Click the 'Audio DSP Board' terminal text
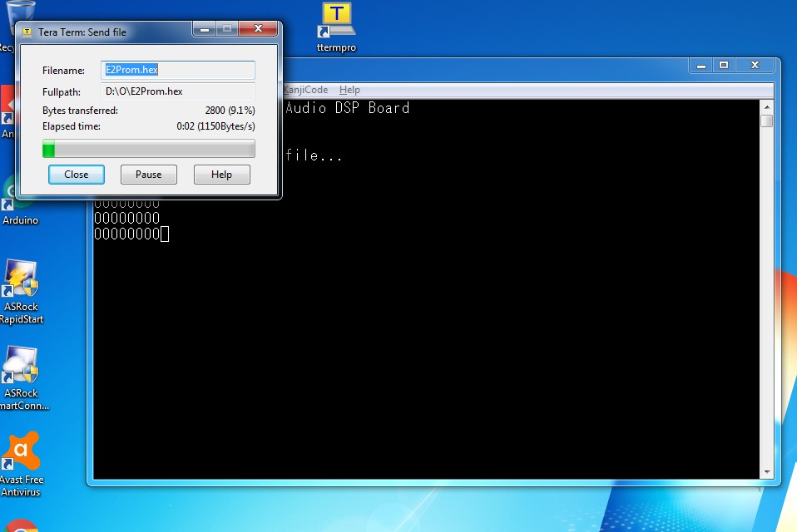This screenshot has width=797, height=532. (348, 107)
